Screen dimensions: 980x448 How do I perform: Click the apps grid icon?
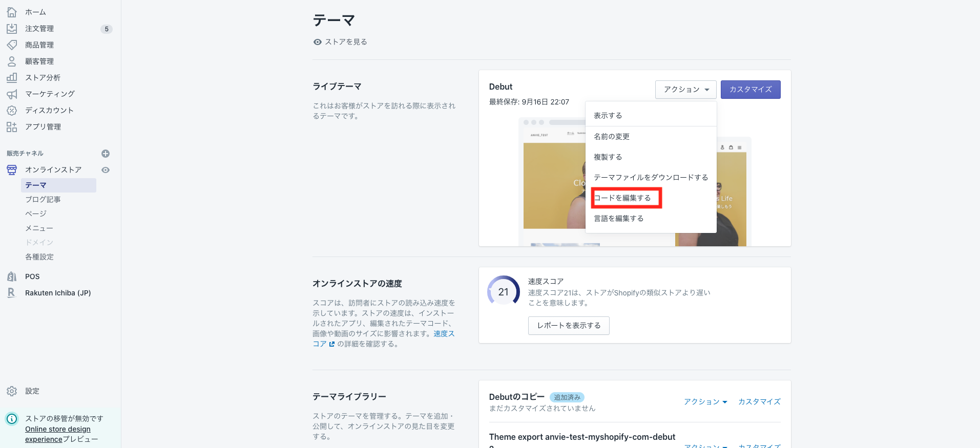[x=12, y=127]
